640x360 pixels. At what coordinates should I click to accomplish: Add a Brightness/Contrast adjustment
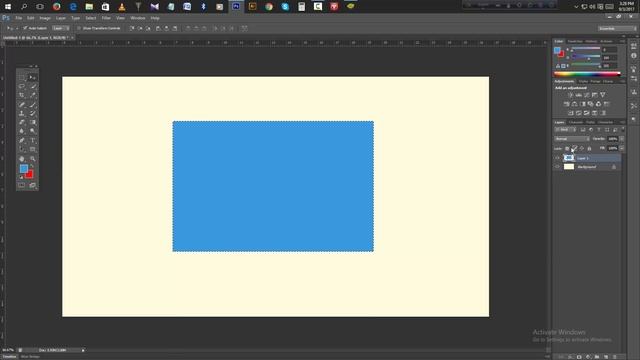[x=571, y=95]
